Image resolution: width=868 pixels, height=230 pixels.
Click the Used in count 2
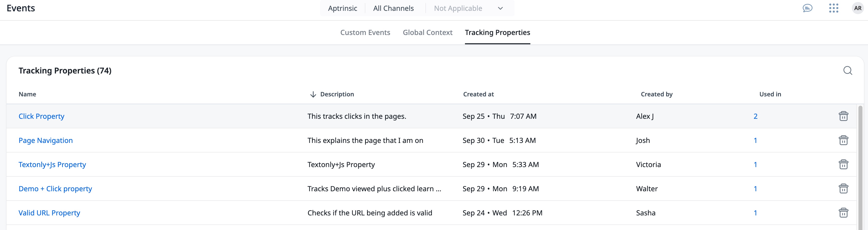(x=755, y=116)
